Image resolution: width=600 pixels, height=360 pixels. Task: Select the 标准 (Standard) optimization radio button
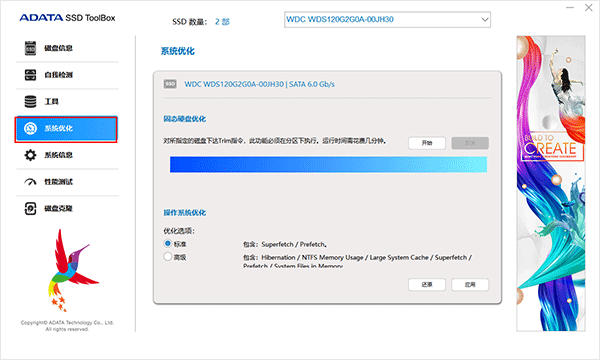pos(168,243)
